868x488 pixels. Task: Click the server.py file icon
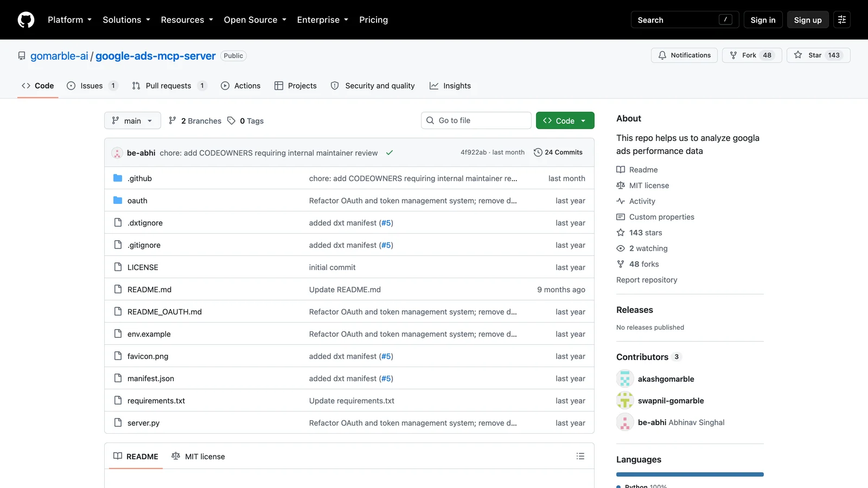click(x=118, y=422)
